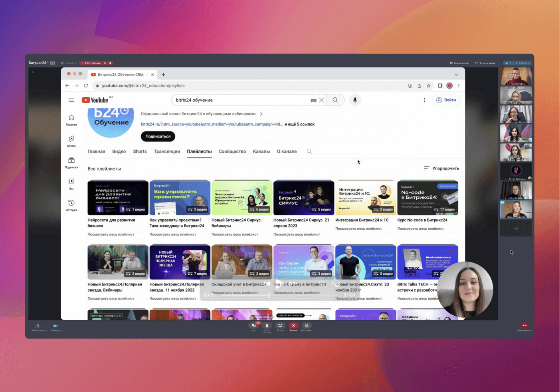The height and width of the screenshot is (392, 560).
Task: Open Подписки in the YouTube sidebar
Action: coord(71,163)
